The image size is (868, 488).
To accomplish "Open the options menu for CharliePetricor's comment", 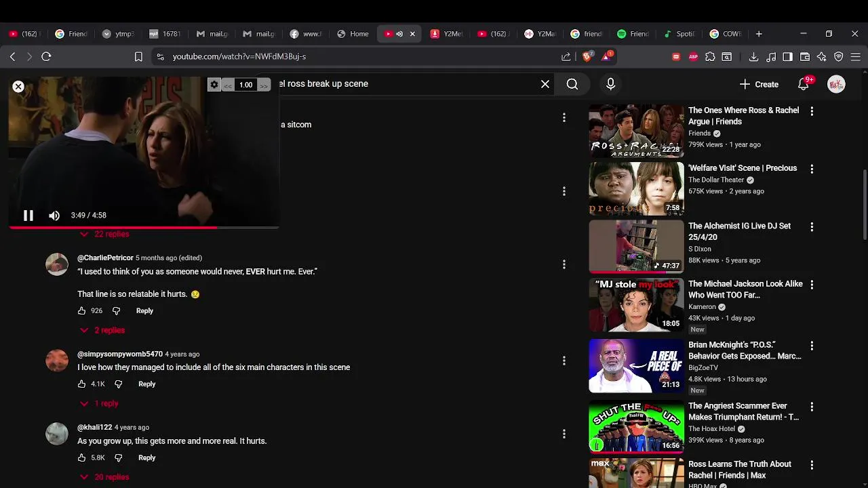I will pos(564,264).
